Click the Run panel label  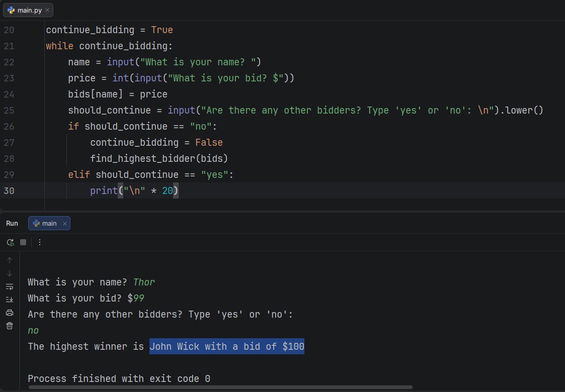click(12, 223)
